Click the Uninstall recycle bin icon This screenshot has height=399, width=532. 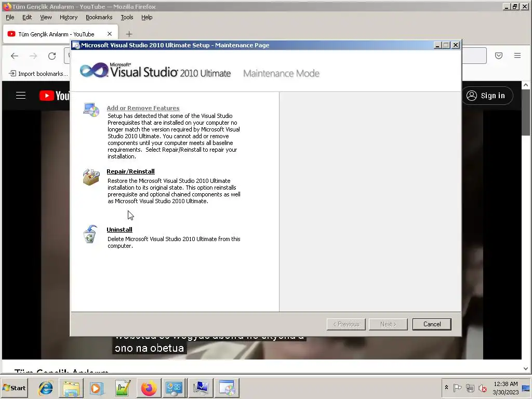90,234
